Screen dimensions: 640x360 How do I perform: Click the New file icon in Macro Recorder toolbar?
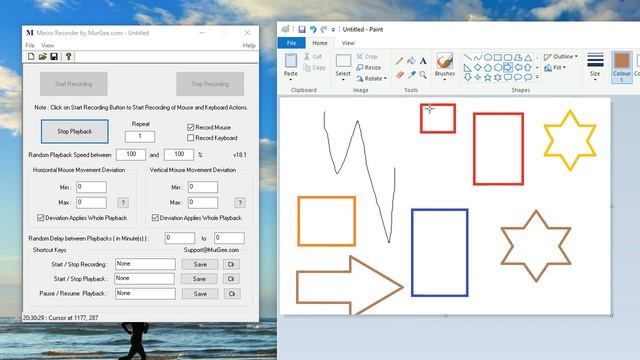click(31, 56)
